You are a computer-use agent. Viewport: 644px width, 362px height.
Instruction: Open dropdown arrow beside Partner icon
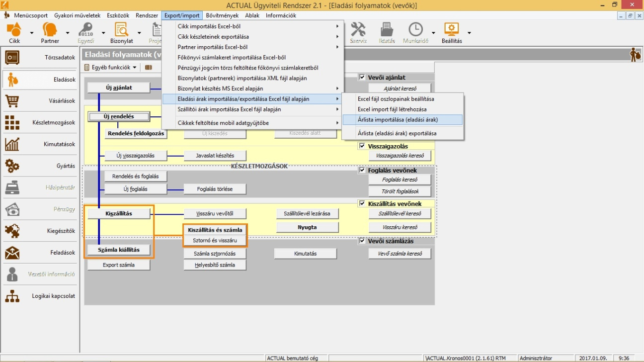click(x=67, y=33)
